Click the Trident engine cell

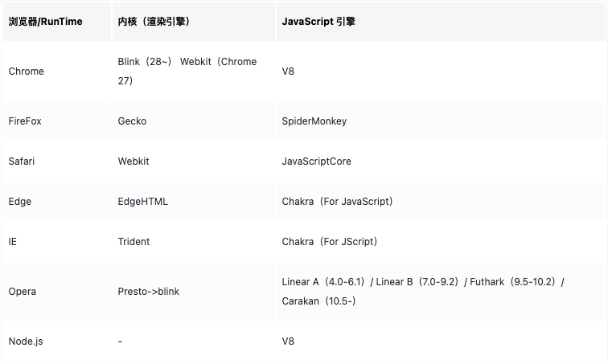coord(134,242)
